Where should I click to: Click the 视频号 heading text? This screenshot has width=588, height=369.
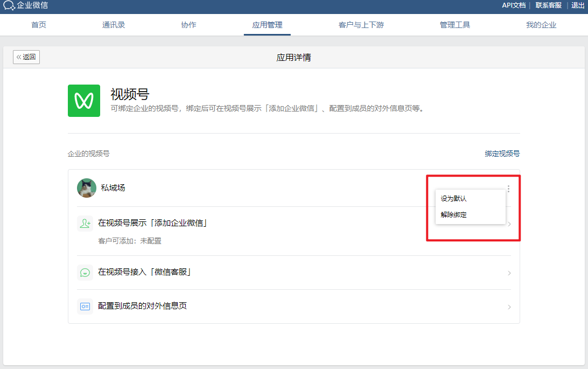[130, 94]
